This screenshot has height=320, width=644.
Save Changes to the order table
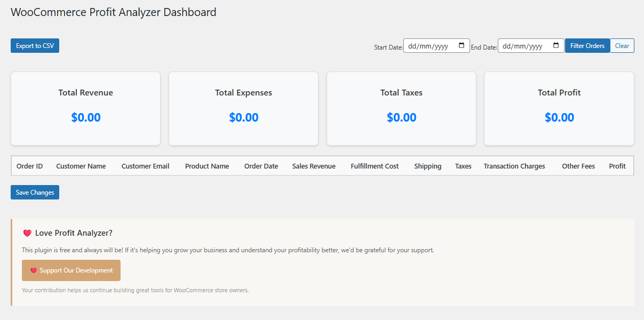point(34,192)
